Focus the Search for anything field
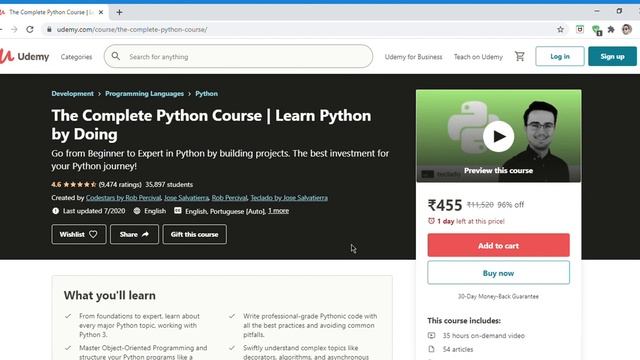Screen dimensions: 640x360 (238, 56)
